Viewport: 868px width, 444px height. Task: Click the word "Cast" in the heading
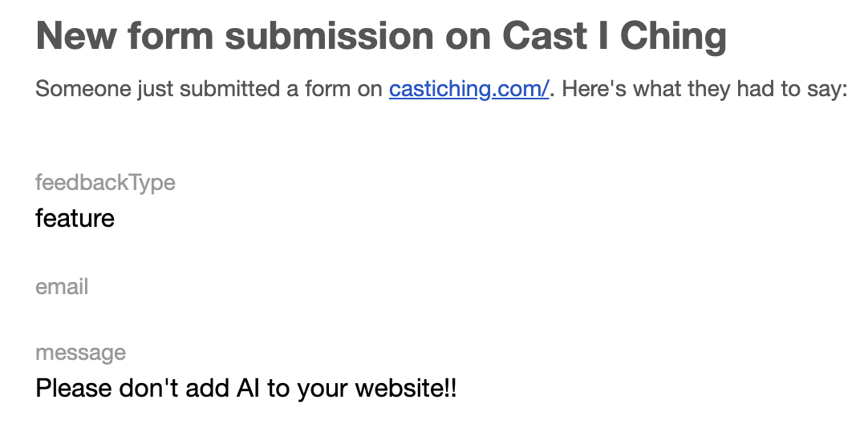[x=539, y=36]
